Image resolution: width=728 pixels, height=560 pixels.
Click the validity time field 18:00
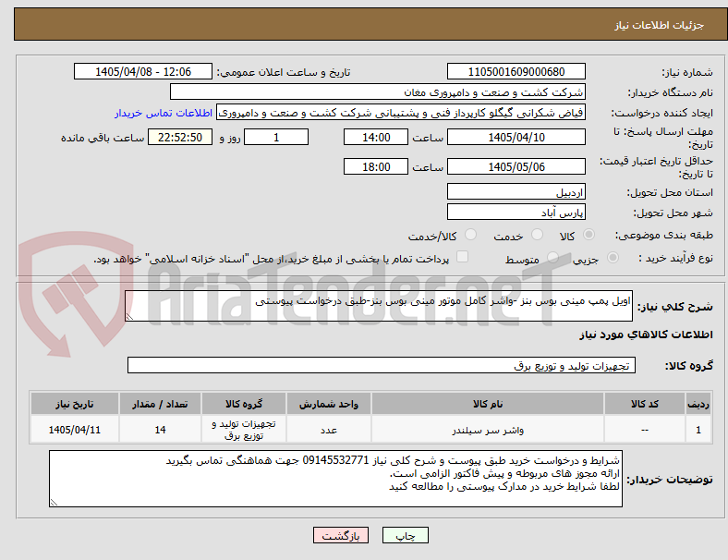[x=376, y=166]
